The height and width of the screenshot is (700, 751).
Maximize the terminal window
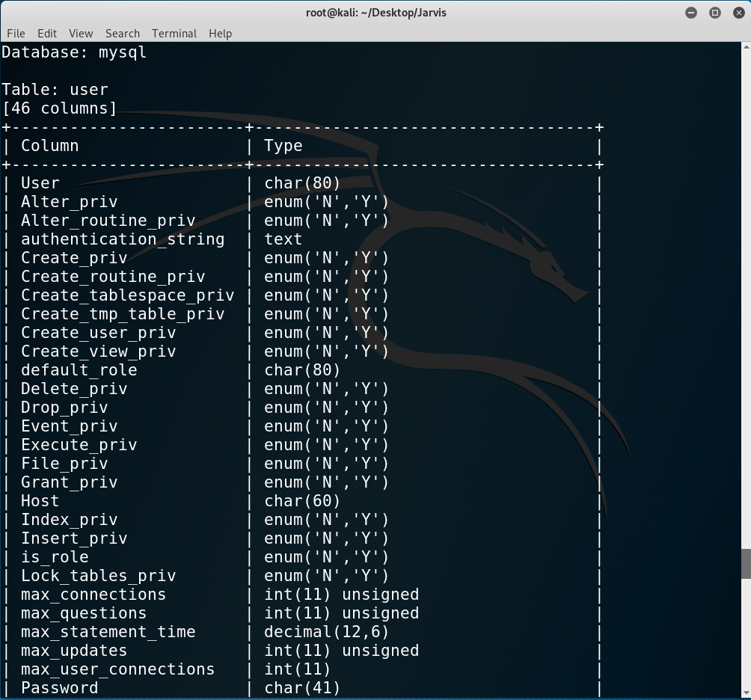[x=715, y=13]
